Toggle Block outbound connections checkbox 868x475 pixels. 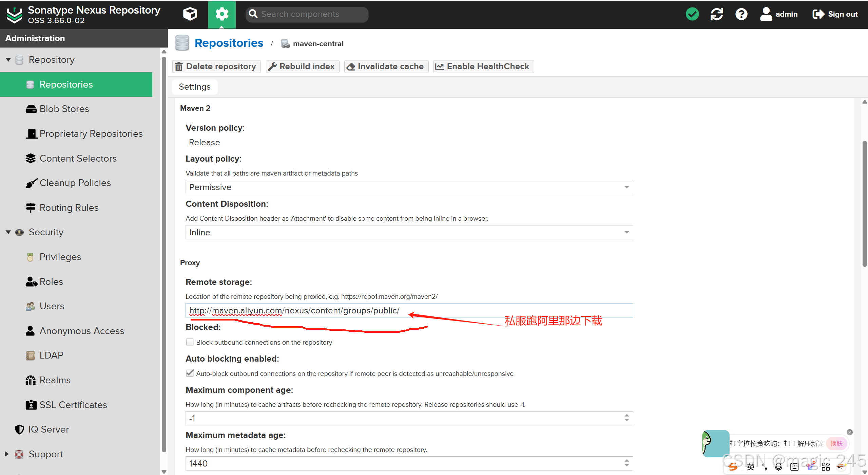pyautogui.click(x=190, y=342)
